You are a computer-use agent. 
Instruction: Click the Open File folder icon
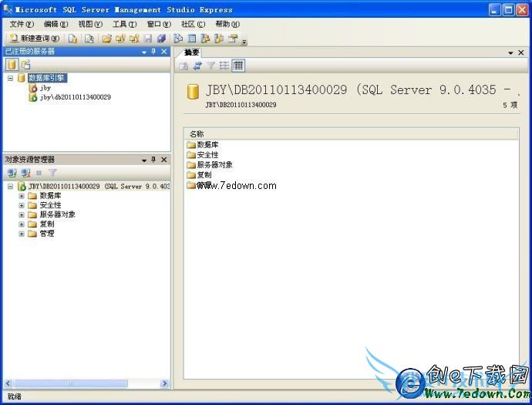point(106,39)
